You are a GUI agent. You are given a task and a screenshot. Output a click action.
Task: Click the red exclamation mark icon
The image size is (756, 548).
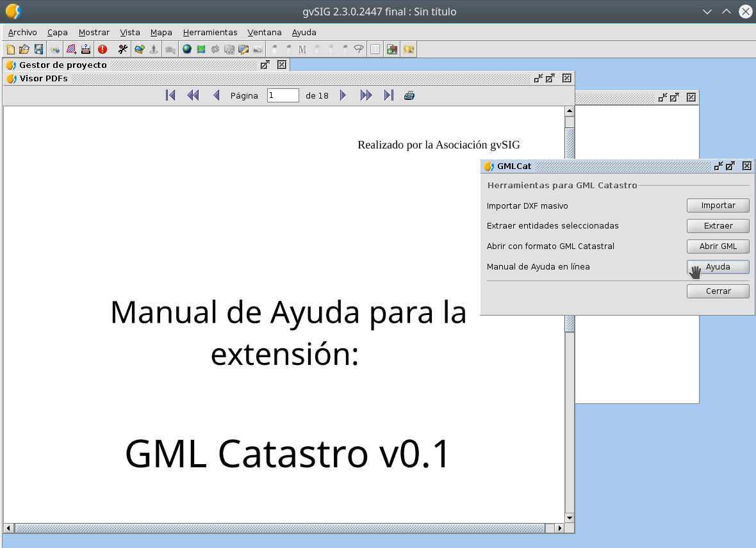click(103, 49)
